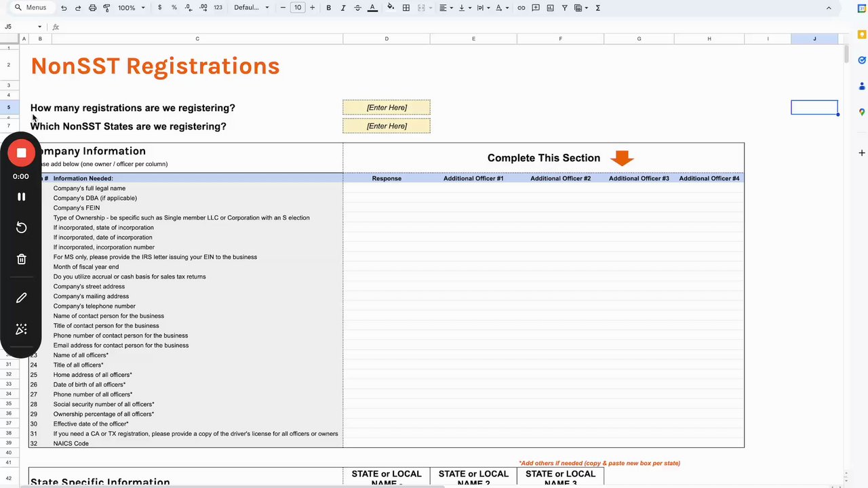Increase font size with plus button
This screenshot has width=868, height=488.
click(312, 7)
